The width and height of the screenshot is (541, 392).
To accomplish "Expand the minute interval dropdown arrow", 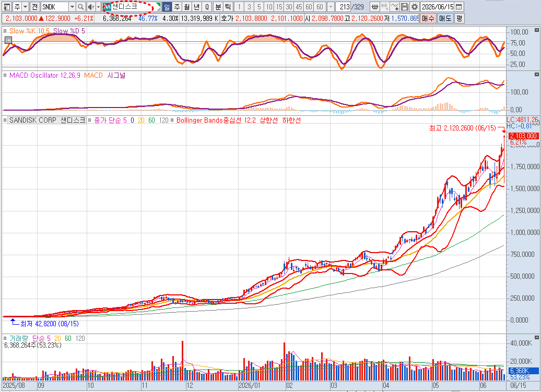I will coord(331,7).
